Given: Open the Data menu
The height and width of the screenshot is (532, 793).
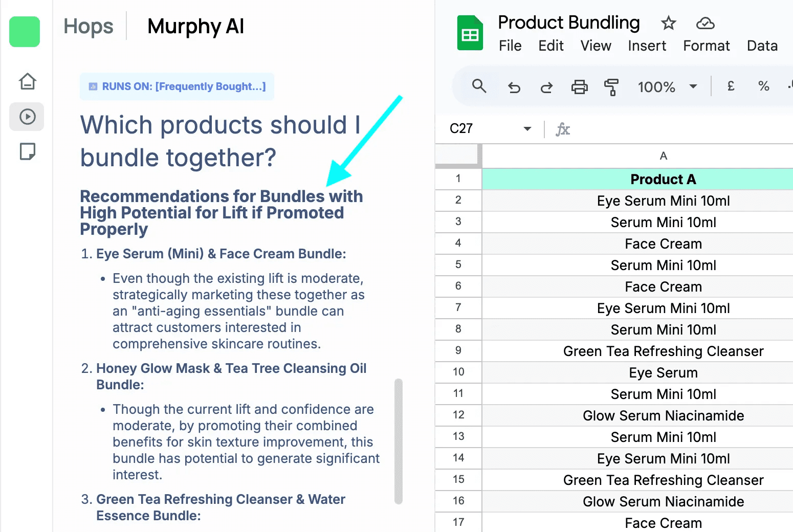Looking at the screenshot, I should (762, 46).
